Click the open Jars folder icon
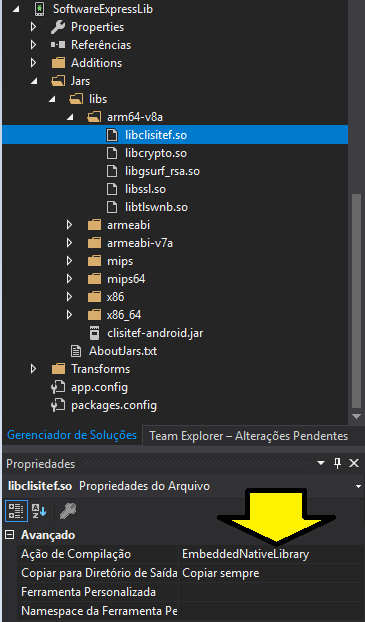This screenshot has height=622, width=365. tap(58, 81)
